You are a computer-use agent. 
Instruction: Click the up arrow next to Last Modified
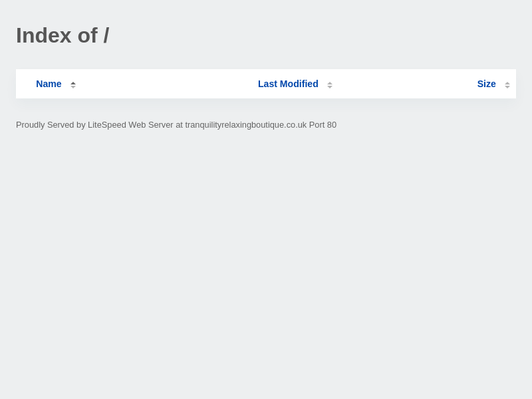(330, 82)
